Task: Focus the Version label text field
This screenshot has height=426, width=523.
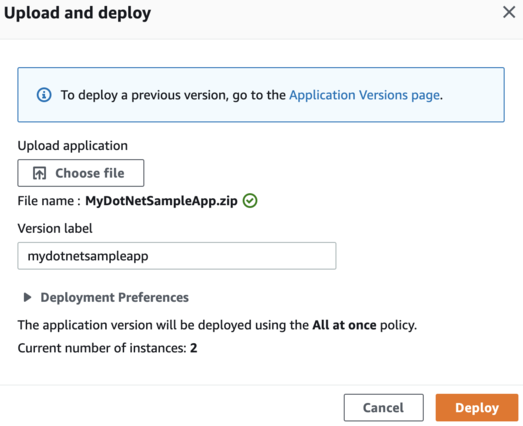Action: 177,256
